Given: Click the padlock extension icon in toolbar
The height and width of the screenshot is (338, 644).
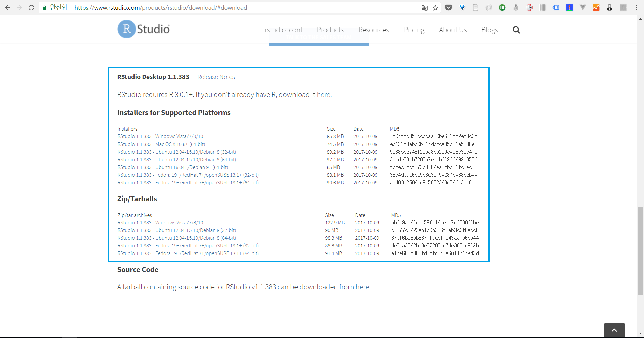Looking at the screenshot, I should coord(609,7).
